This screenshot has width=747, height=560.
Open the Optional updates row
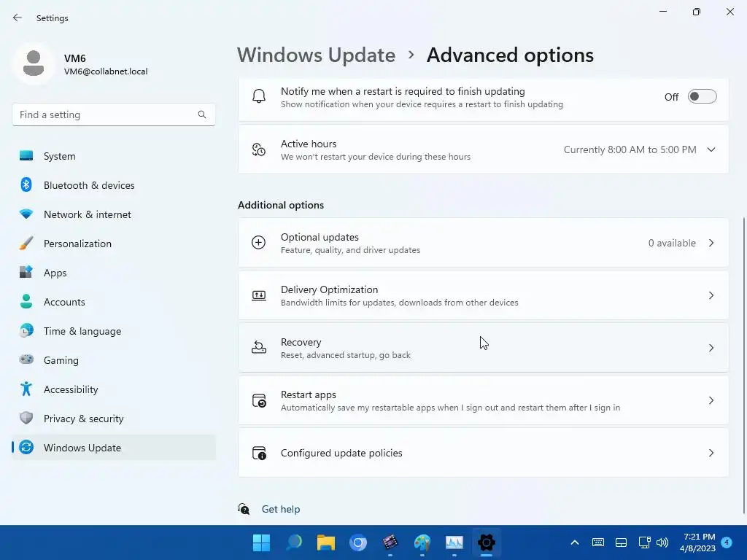coord(483,243)
